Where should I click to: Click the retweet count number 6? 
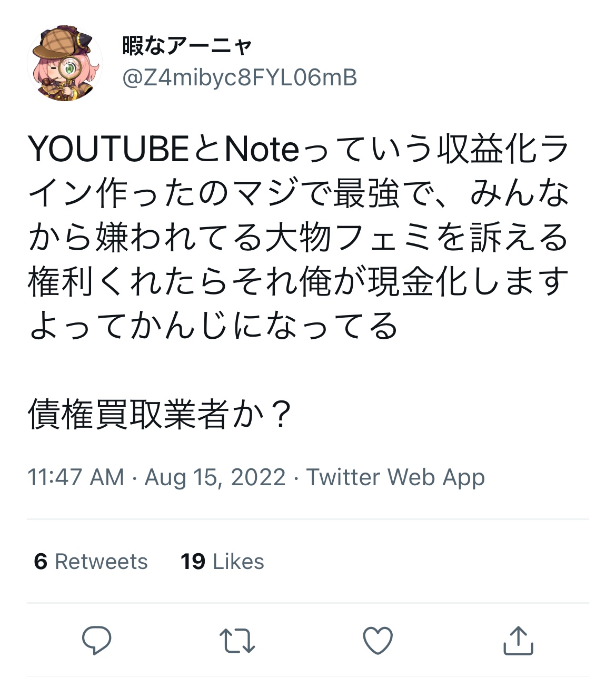click(x=41, y=562)
